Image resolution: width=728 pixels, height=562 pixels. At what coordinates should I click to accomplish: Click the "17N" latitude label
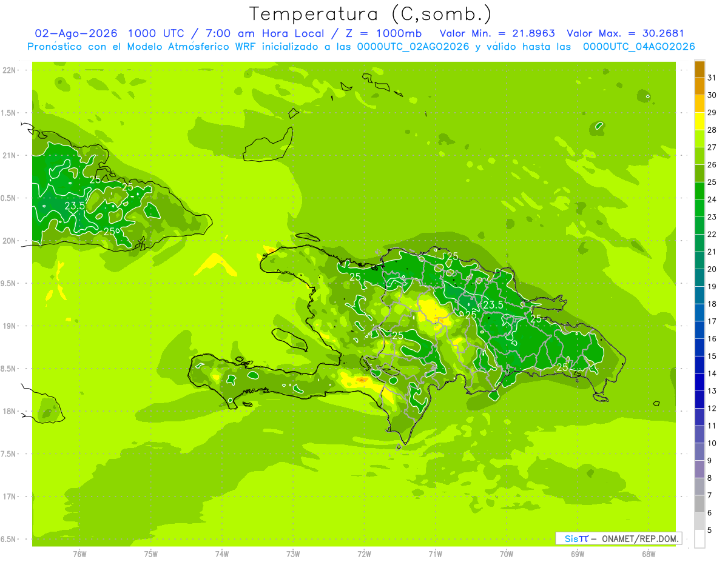(x=10, y=497)
